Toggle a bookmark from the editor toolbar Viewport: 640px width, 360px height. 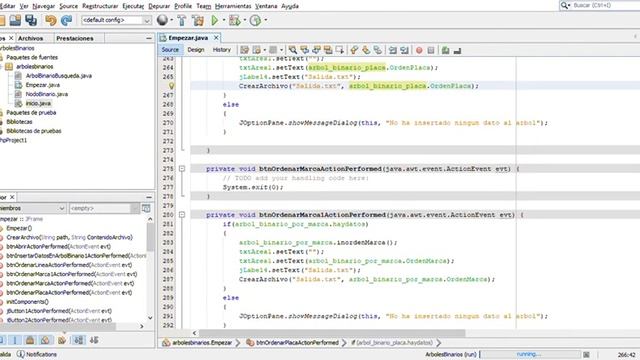click(x=378, y=50)
